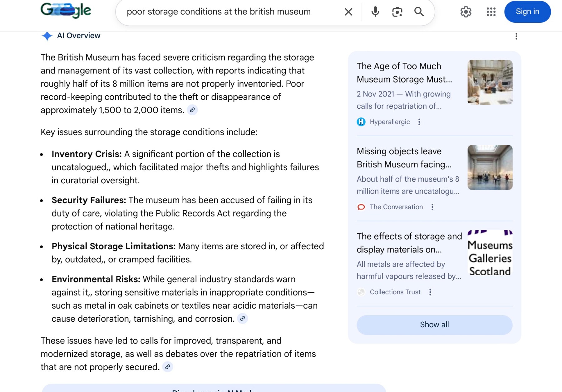Clear the search query text
562x392 pixels.
348,12
